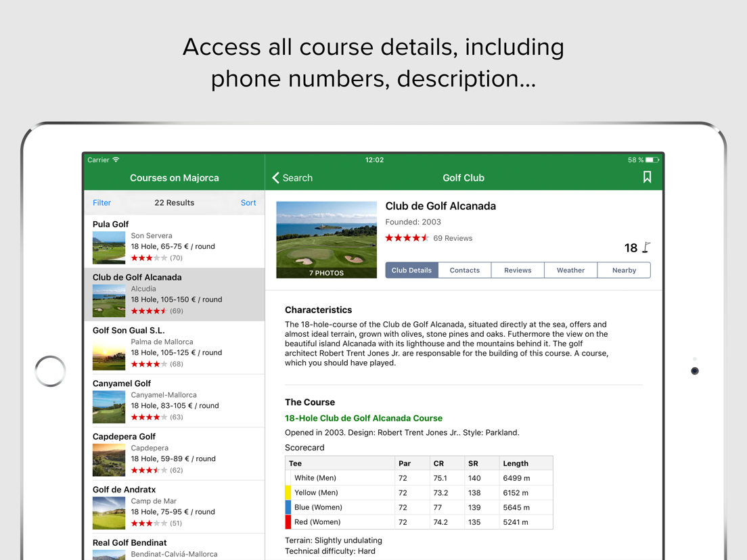The width and height of the screenshot is (747, 560).
Task: Switch to the Weather tab
Action: coord(570,270)
